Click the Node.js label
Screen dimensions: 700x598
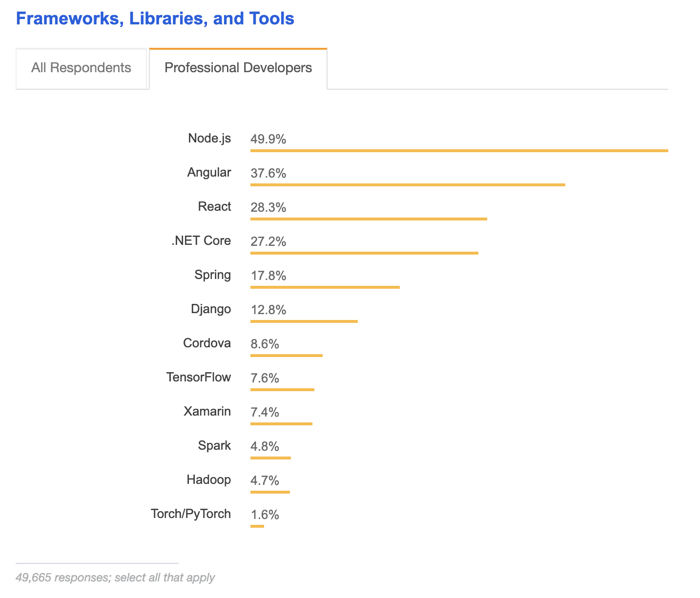pyautogui.click(x=209, y=138)
